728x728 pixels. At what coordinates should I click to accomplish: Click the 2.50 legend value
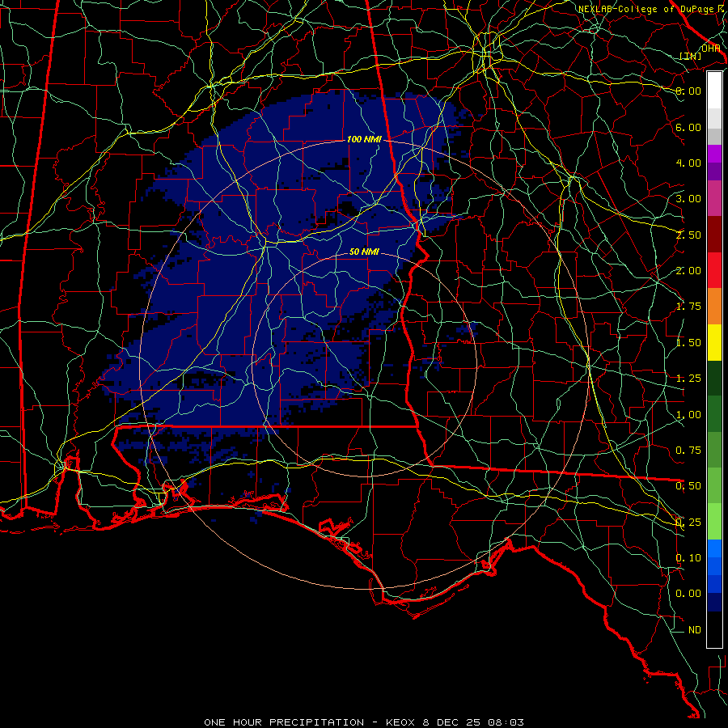688,235
